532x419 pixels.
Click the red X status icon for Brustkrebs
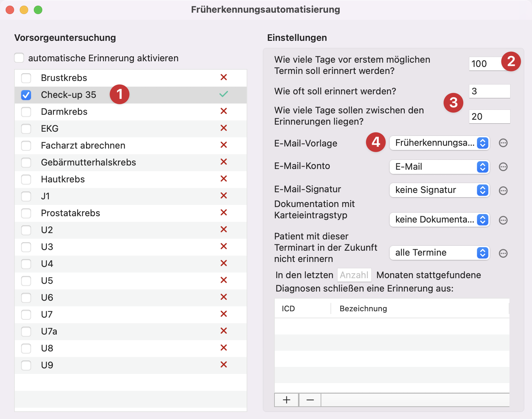click(x=223, y=77)
